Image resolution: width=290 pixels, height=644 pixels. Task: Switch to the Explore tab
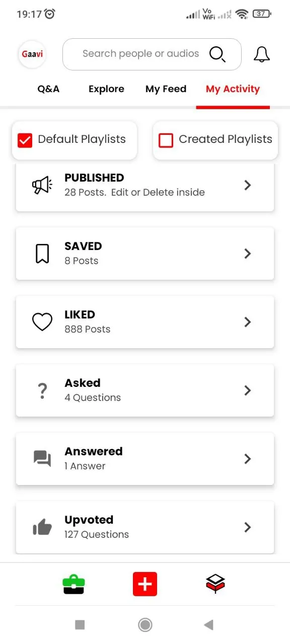click(106, 89)
